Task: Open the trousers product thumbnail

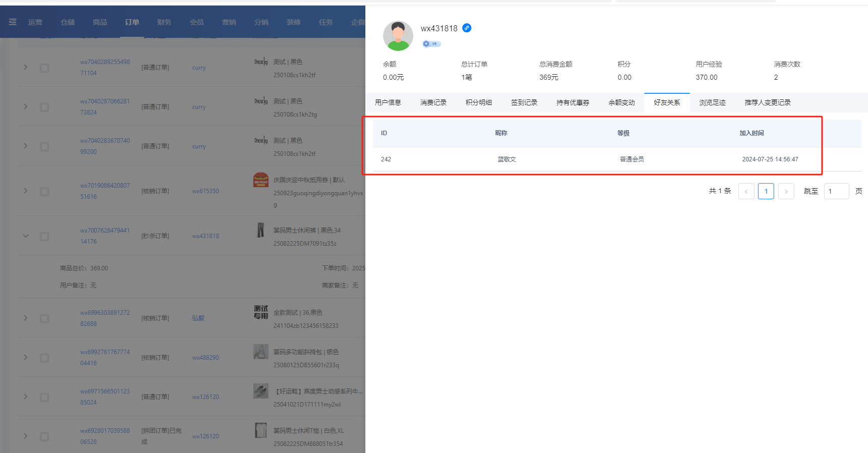Action: coord(260,231)
